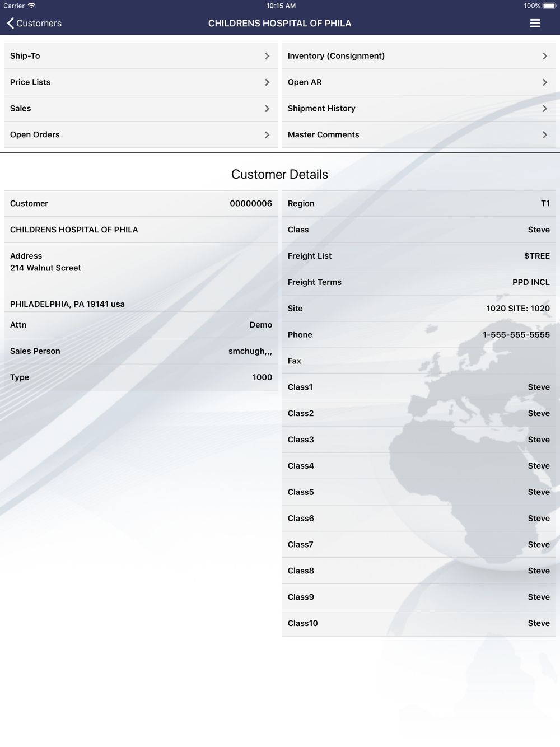Tap the Class10 row
560x747 pixels.
pos(419,624)
